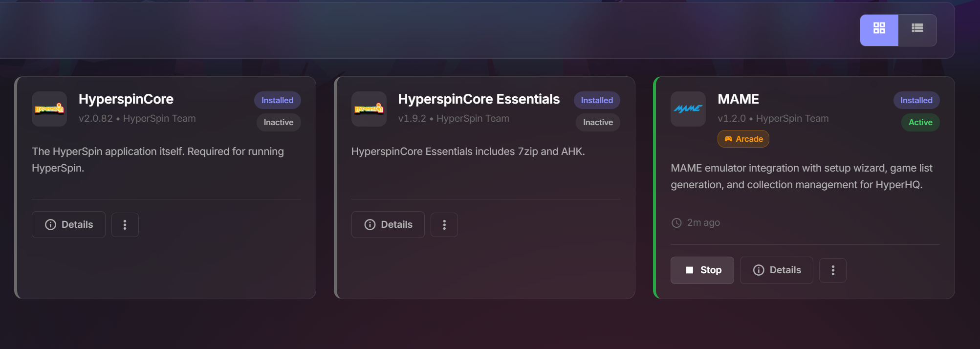Click the Arcade category tag
980x349 pixels.
(x=743, y=139)
